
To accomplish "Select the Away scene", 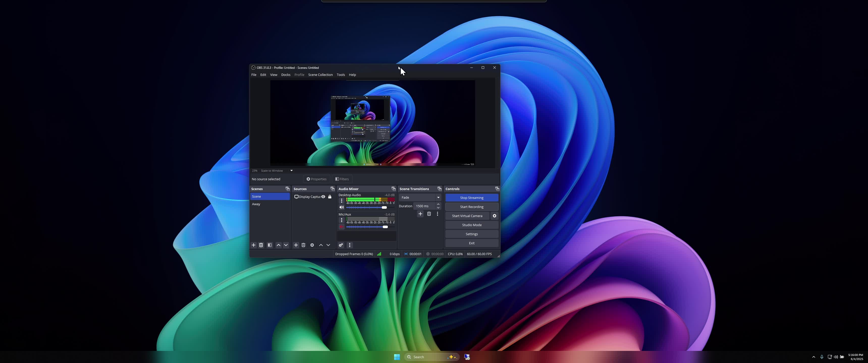I will pos(270,204).
